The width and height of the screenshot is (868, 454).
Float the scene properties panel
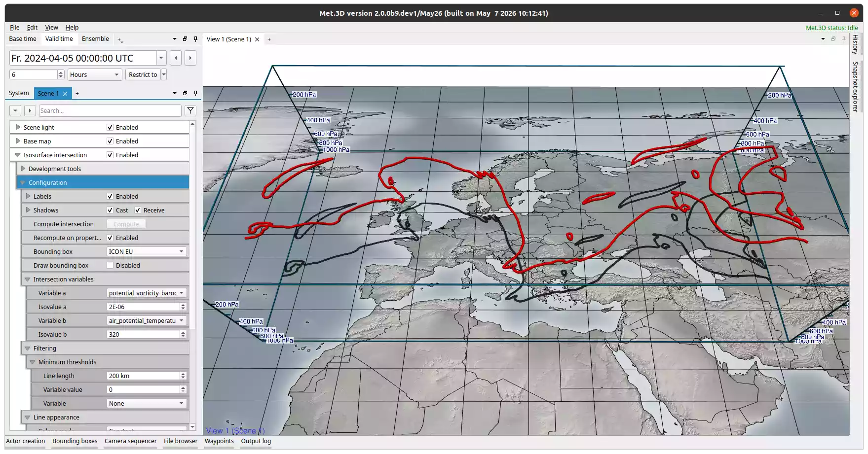[185, 93]
